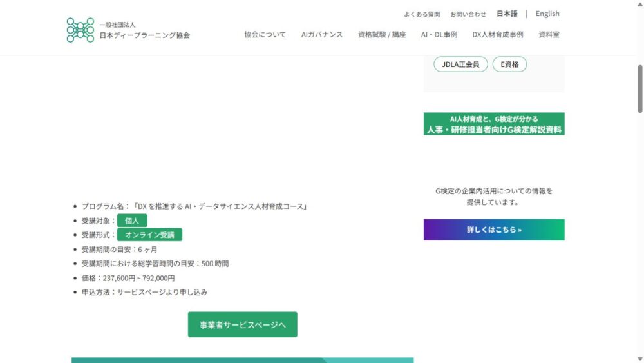Select the E資格 tag
Viewport: 644px width, 363px height.
(509, 64)
